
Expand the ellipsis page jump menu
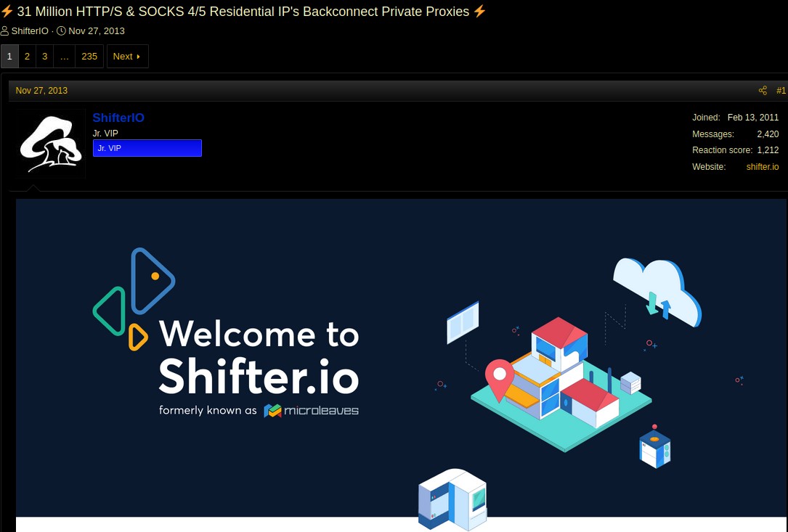point(65,57)
